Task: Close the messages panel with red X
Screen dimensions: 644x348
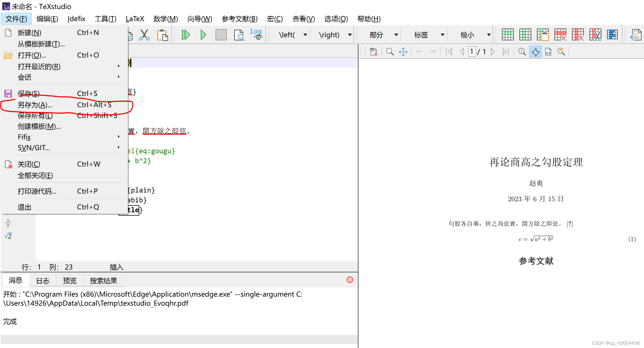Action: [x=350, y=280]
